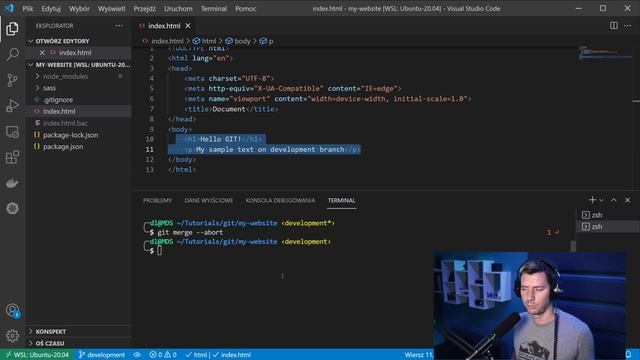Screen dimensions: 640x360
Task: Switch to the DANE WYJŚCIOWE tab
Action: pyautogui.click(x=209, y=200)
